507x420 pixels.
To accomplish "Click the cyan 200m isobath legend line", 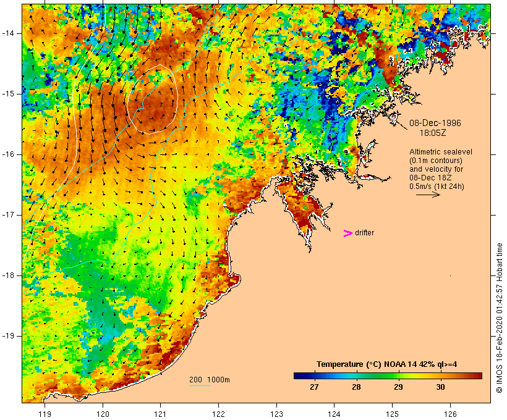I will [x=200, y=385].
